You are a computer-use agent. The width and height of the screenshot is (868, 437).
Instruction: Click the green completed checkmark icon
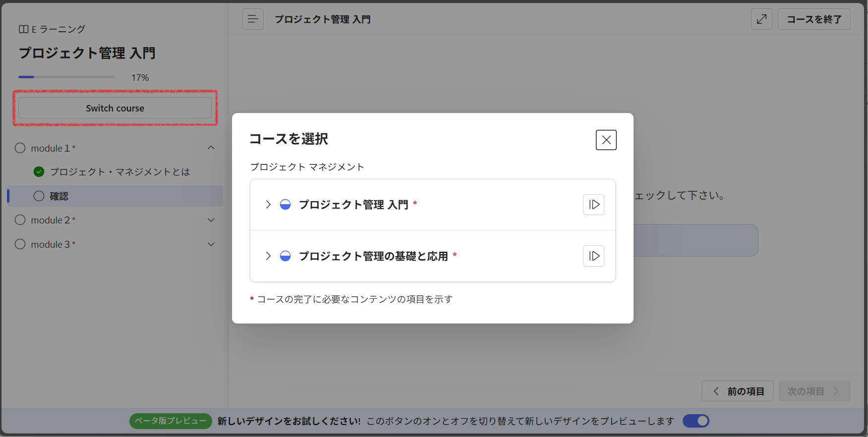click(x=39, y=172)
